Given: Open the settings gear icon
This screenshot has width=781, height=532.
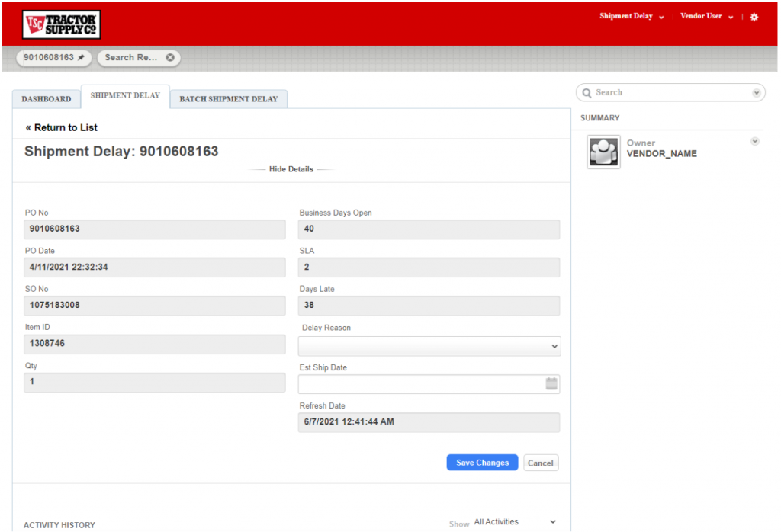Looking at the screenshot, I should point(754,17).
